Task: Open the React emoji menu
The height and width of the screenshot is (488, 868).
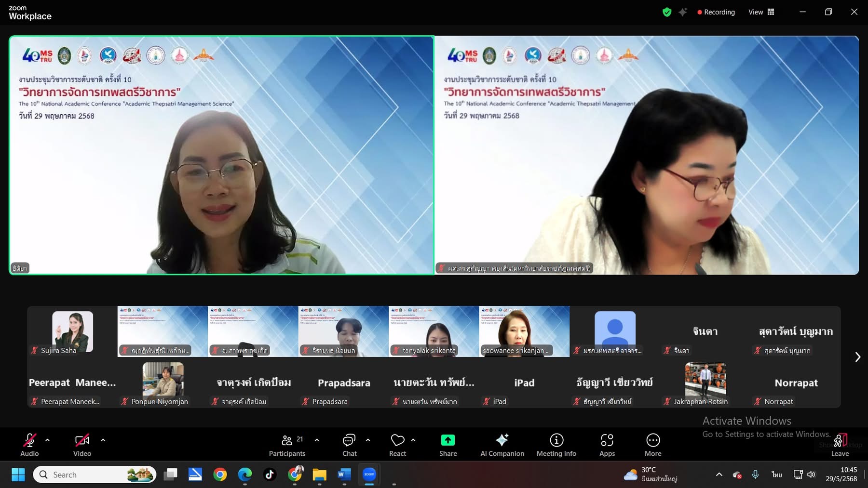Action: [397, 445]
